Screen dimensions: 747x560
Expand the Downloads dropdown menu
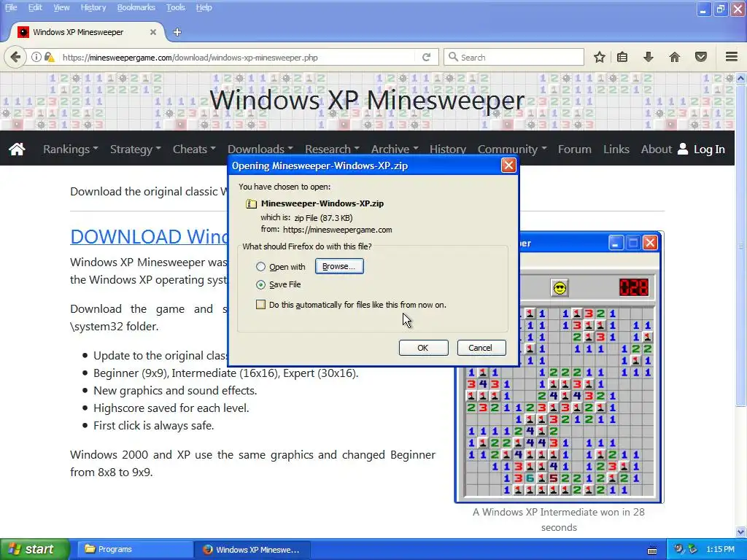[260, 149]
